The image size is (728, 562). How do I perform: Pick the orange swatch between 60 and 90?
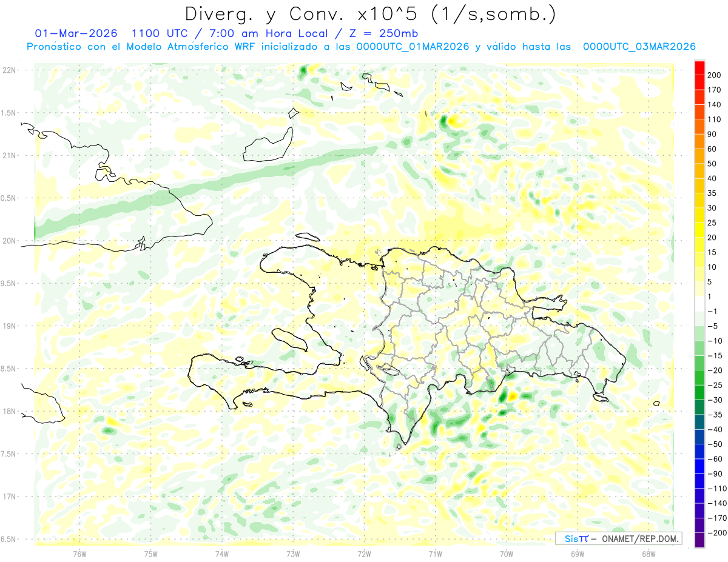pyautogui.click(x=699, y=142)
